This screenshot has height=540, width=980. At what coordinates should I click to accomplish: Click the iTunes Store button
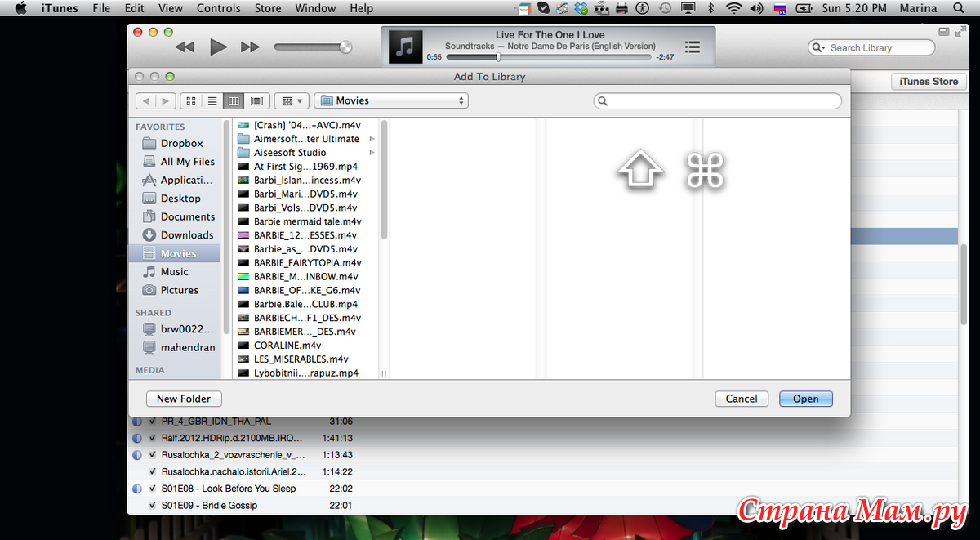pos(929,82)
